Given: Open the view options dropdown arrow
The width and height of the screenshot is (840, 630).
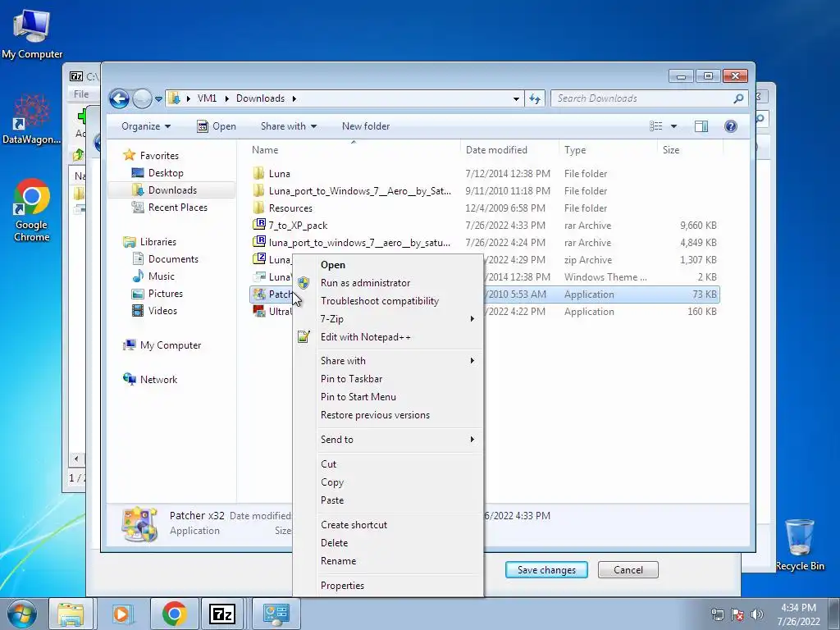Looking at the screenshot, I should [674, 126].
